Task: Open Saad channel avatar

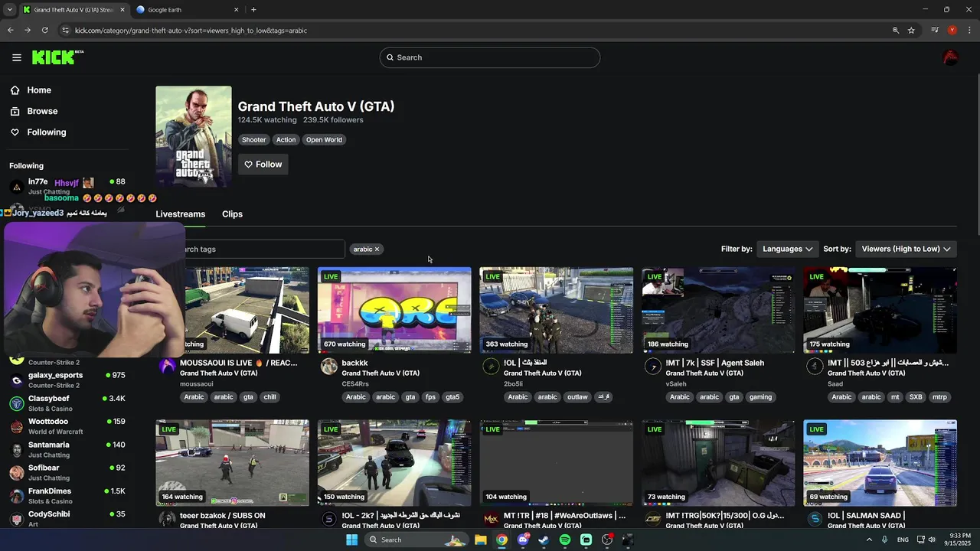Action: pos(815,367)
